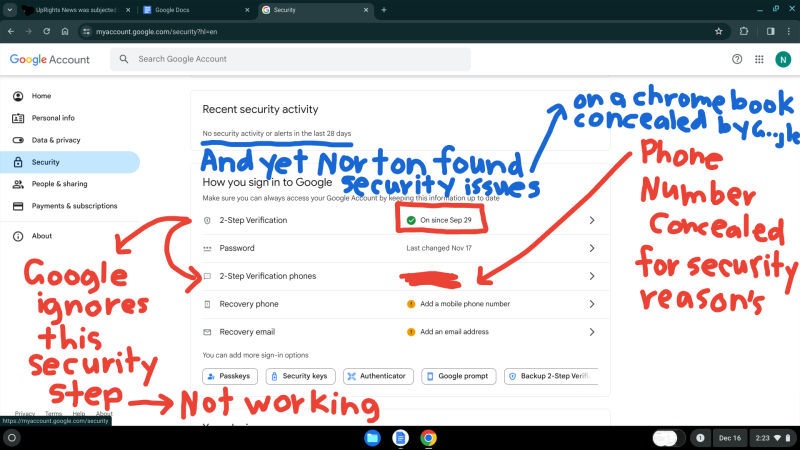Screen dimensions: 800x450
Task: Open the Chrome three-dot menu
Action: (789, 32)
